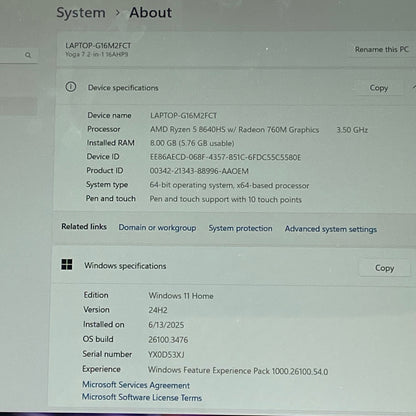Click the search magnifier icon in sidebar
416x416 pixels.
[28, 55]
